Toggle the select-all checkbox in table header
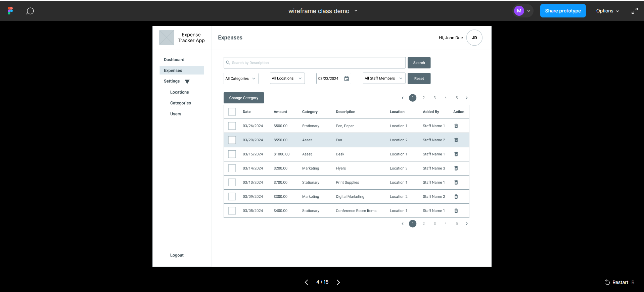This screenshot has width=644, height=292. point(232,112)
